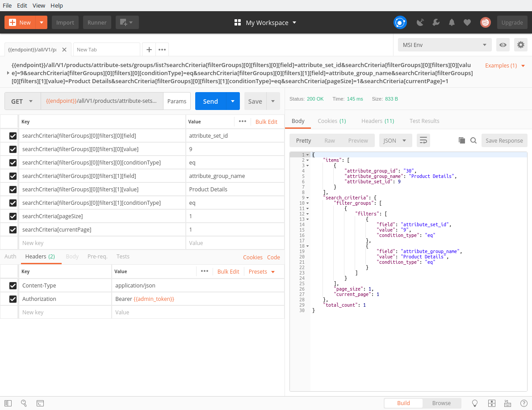Open settings wrench icon in the header

(436, 22)
